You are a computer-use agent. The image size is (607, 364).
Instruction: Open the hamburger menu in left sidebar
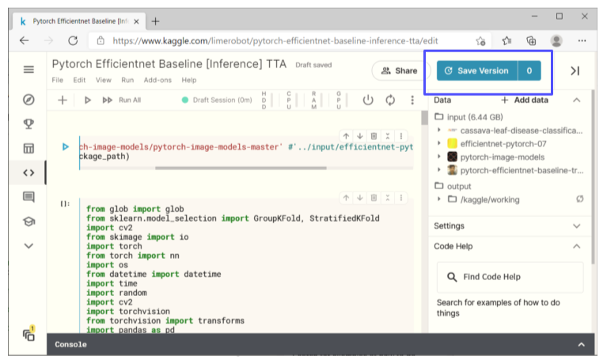[28, 70]
